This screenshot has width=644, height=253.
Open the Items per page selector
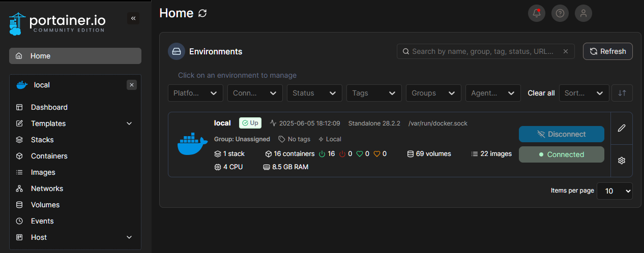click(x=615, y=191)
